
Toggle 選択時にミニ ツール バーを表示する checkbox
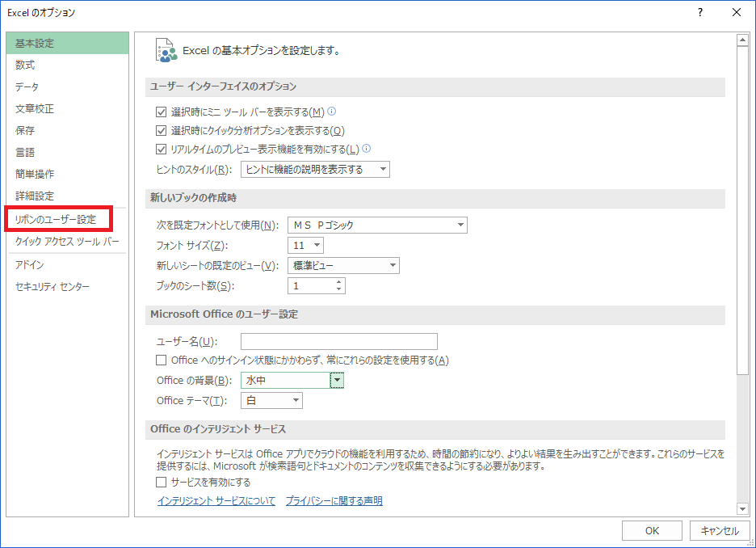click(x=161, y=112)
